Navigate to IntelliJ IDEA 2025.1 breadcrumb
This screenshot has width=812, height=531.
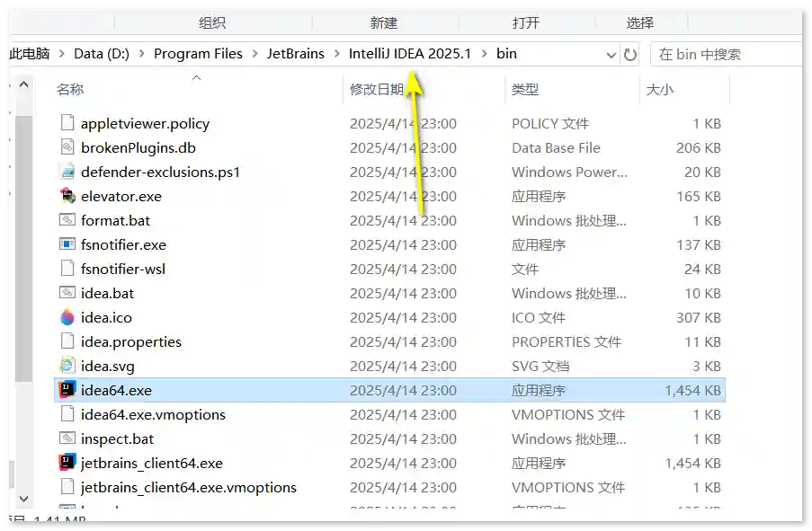tap(410, 54)
